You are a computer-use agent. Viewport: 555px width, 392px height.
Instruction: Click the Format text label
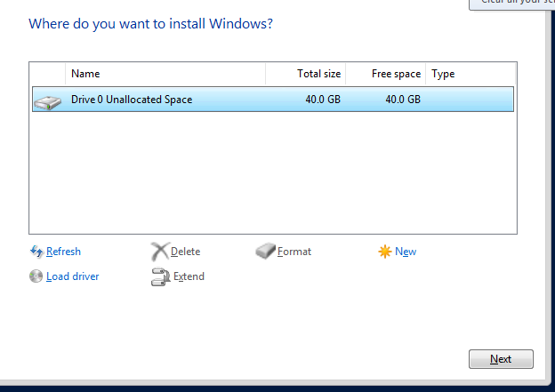point(294,252)
